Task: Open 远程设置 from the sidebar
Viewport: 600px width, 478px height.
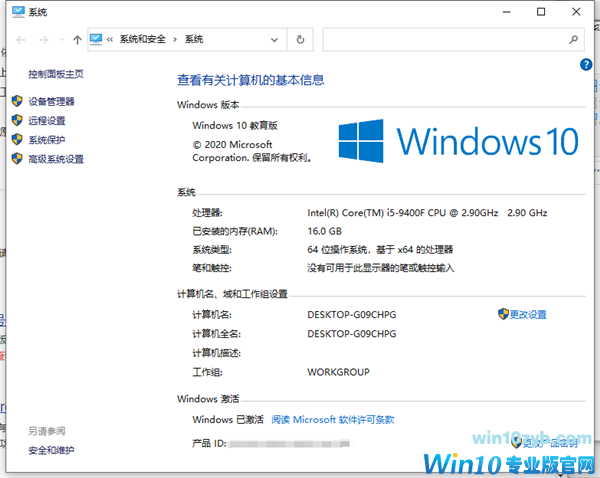Action: coord(47,121)
